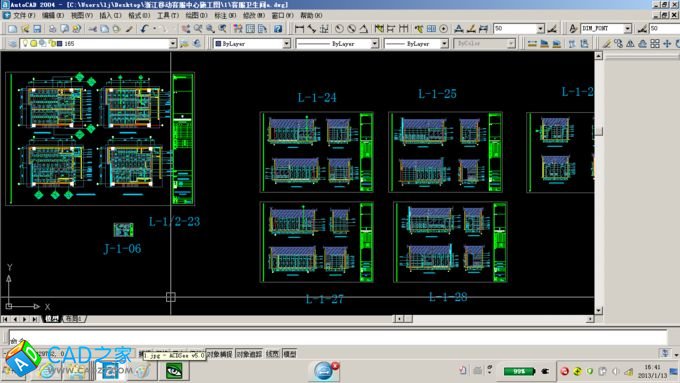This screenshot has width=680, height=383.
Task: Expand the DIM_FONT text style dropdown
Action: [x=628, y=29]
